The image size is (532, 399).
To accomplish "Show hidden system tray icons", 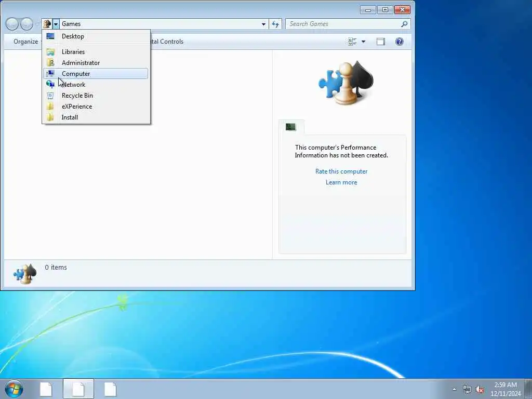I will pyautogui.click(x=454, y=389).
